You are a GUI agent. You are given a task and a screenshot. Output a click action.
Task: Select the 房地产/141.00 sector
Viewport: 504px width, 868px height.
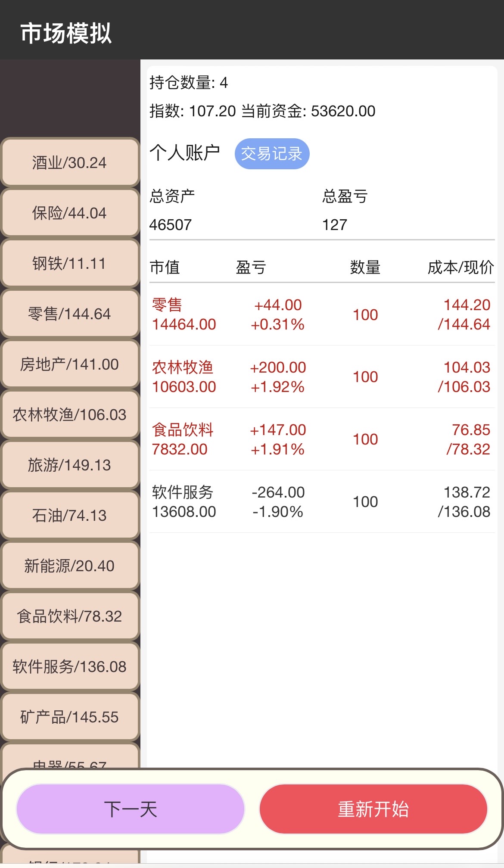pyautogui.click(x=69, y=364)
